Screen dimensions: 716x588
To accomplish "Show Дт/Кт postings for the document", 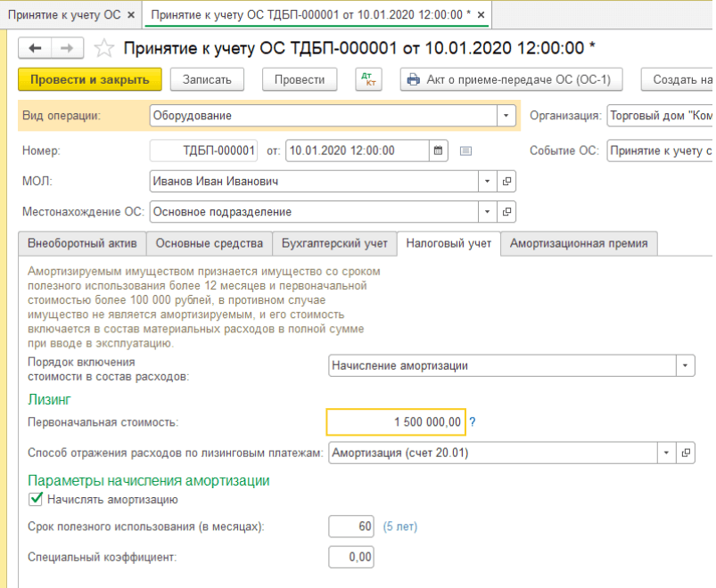I will click(368, 79).
